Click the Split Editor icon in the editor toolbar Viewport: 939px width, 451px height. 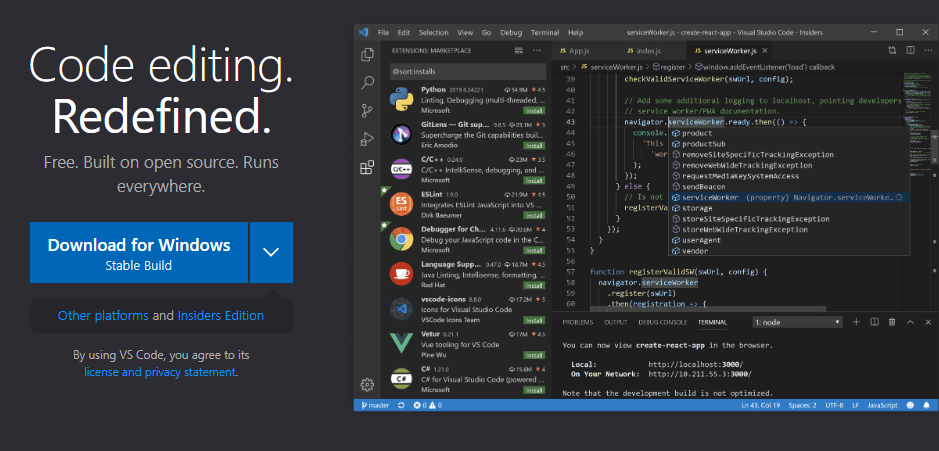[x=910, y=50]
